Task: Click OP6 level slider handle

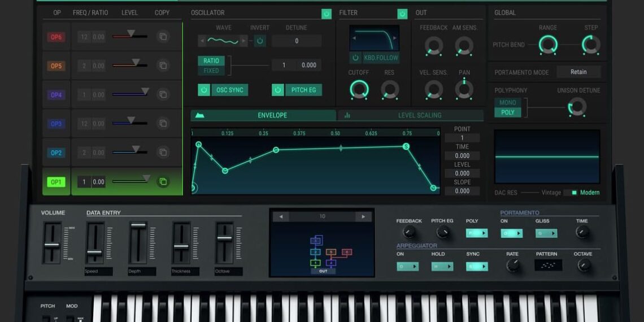Action: point(131,33)
